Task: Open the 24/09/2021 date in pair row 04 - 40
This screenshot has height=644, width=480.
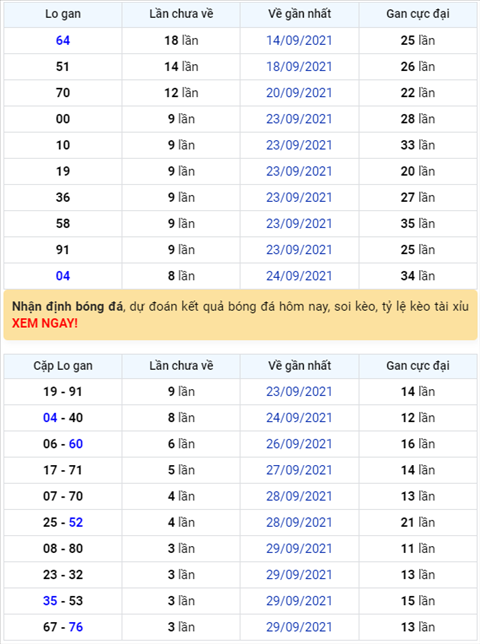Action: tap(299, 418)
